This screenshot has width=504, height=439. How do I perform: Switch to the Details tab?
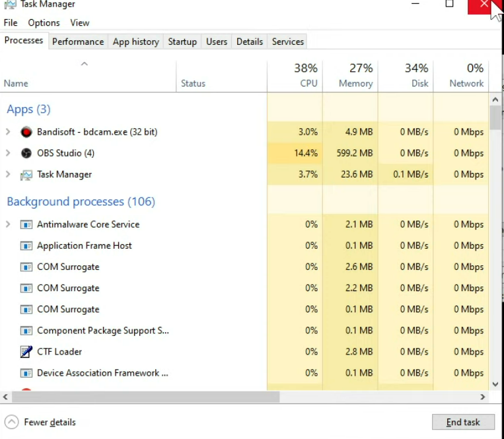[250, 42]
